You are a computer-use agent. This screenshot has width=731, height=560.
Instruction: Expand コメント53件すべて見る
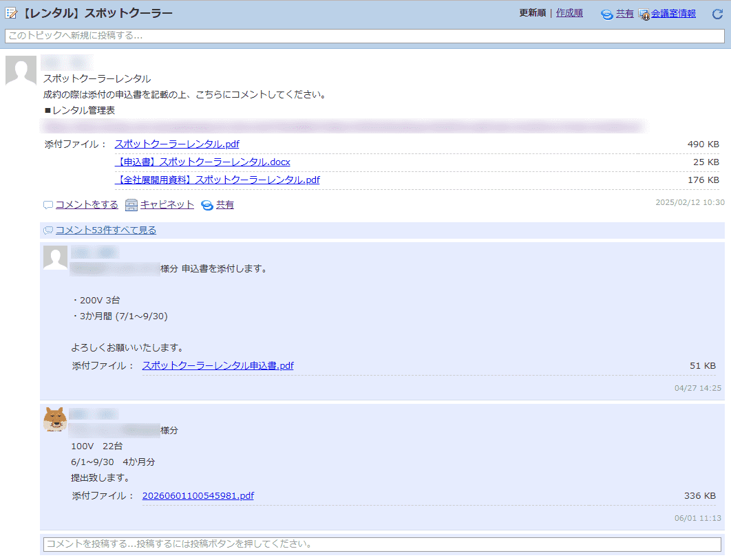[106, 230]
